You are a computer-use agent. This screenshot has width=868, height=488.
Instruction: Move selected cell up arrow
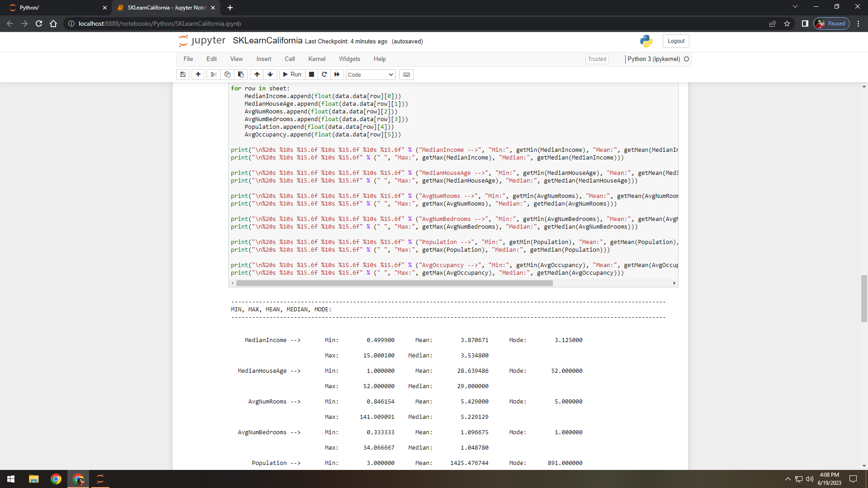pyautogui.click(x=257, y=75)
